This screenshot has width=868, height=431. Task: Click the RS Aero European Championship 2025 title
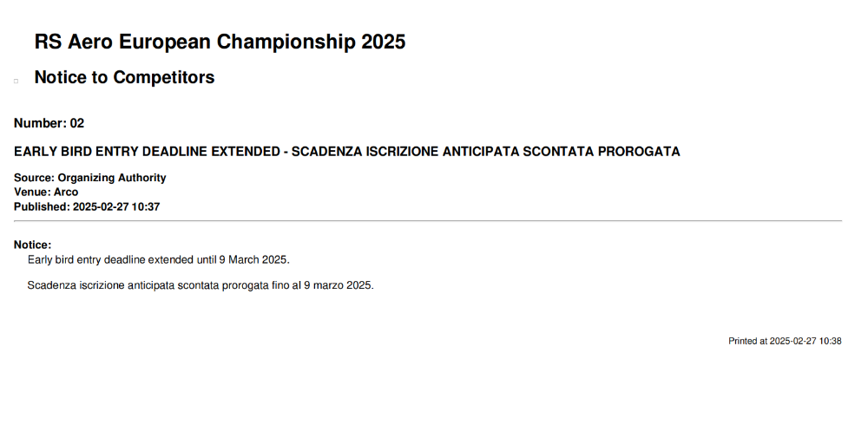click(x=220, y=42)
